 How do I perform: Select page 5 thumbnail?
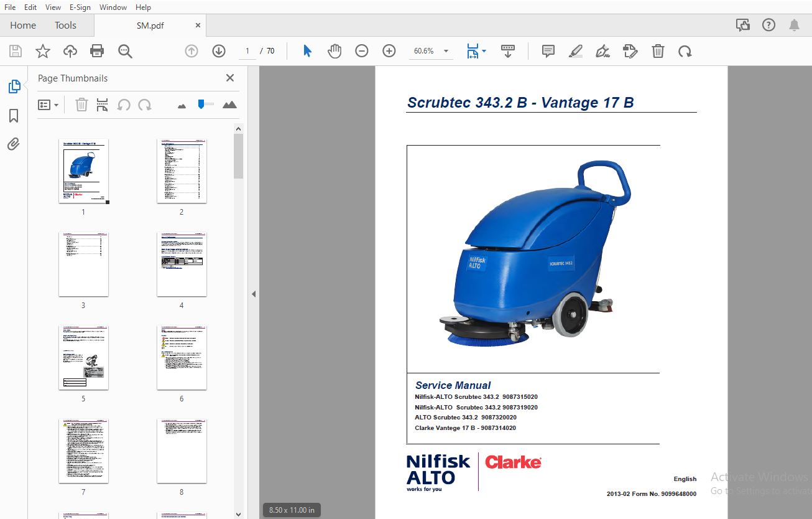tap(83, 357)
